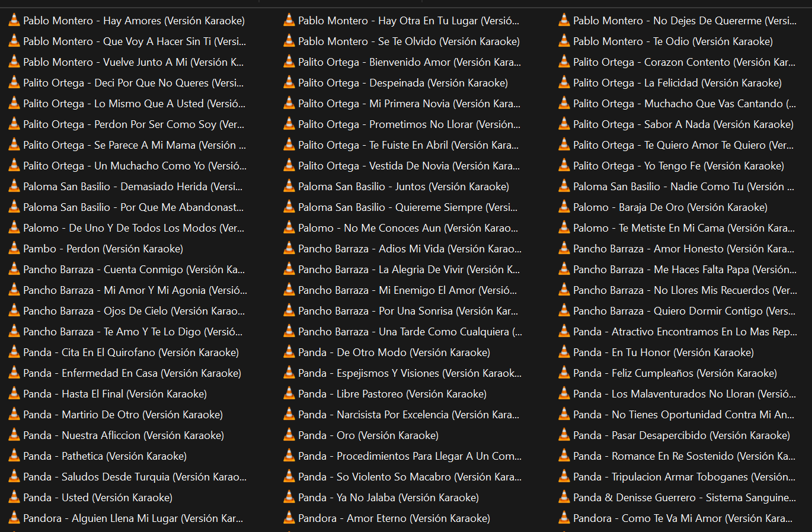The height and width of the screenshot is (532, 812).
Task: Select Pablo Montero - Se Te Olvido file
Action: pyautogui.click(x=408, y=41)
